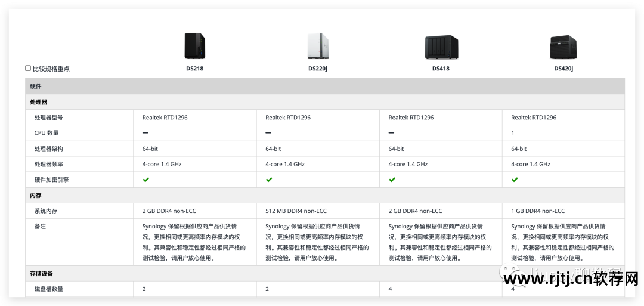644x306 pixels.
Task: Open the DS218 model name link
Action: tap(194, 69)
